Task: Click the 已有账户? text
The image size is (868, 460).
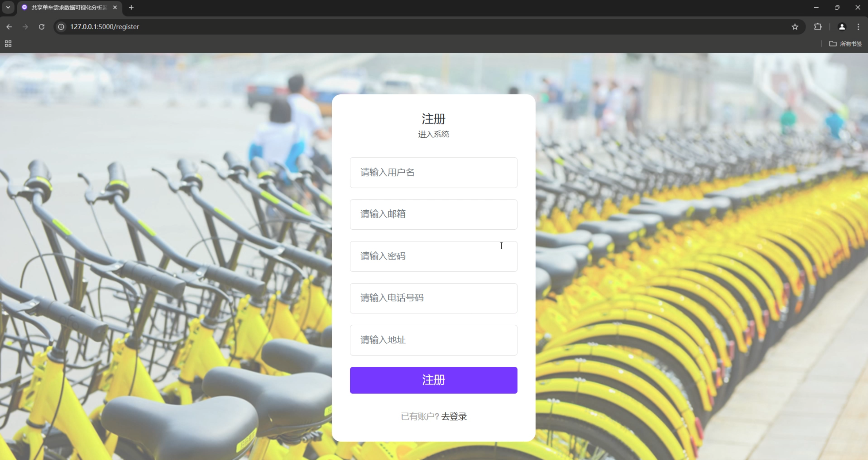Action: point(420,416)
